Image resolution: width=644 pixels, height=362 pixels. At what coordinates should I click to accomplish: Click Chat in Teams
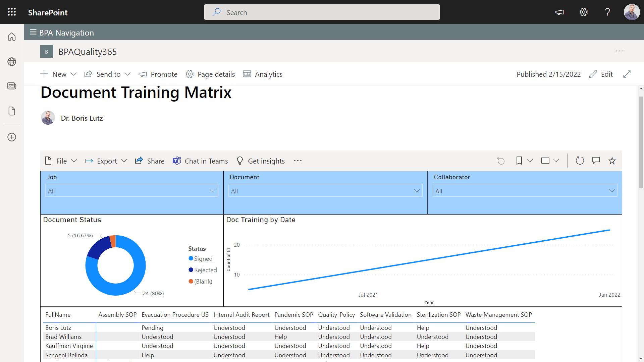click(200, 161)
